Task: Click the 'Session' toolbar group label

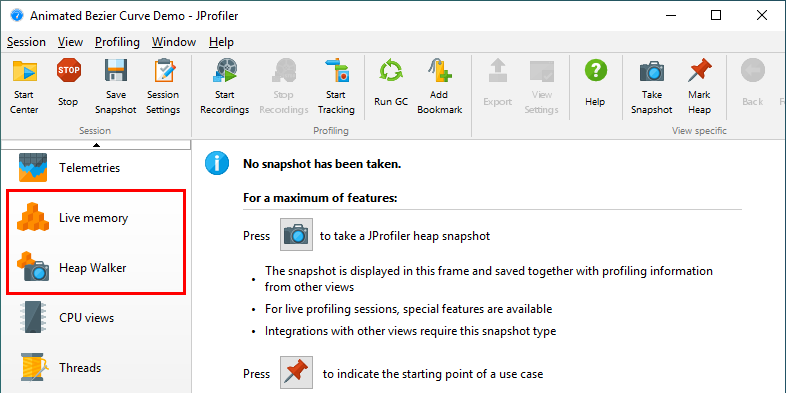Action: pyautogui.click(x=95, y=131)
